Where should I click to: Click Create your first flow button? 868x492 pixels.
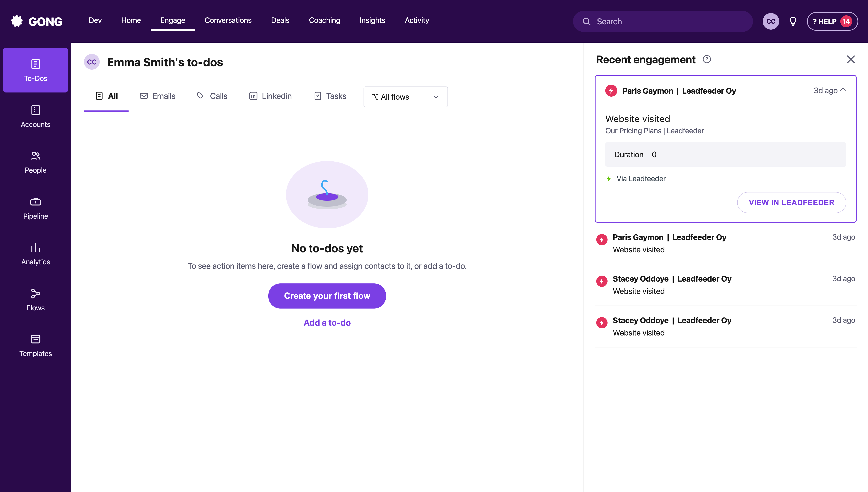327,296
